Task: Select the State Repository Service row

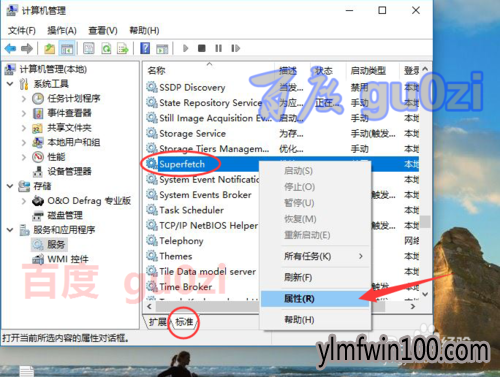Action: coord(211,103)
